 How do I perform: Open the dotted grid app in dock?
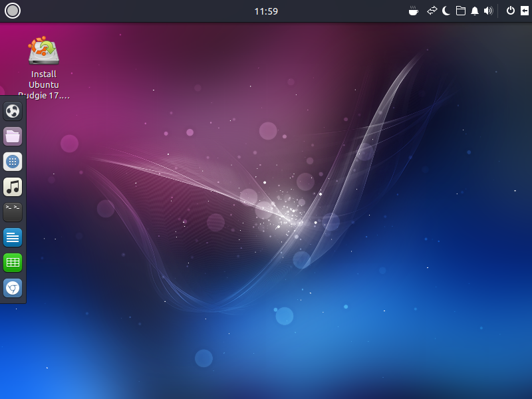tap(13, 162)
